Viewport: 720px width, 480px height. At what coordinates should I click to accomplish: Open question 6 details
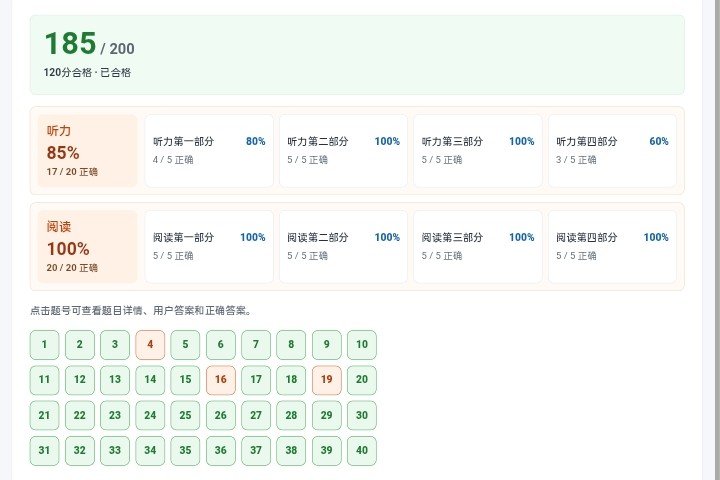221,344
